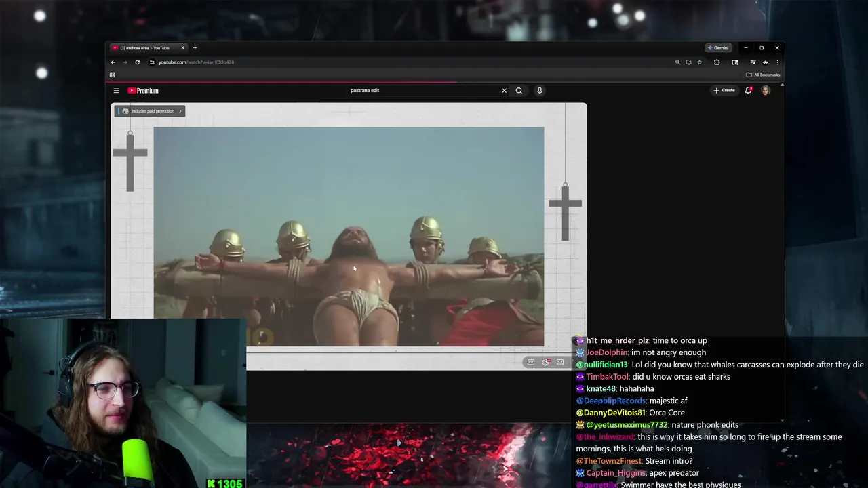The height and width of the screenshot is (488, 868).
Task: Open the YouTube account avatar menu
Action: [x=766, y=90]
